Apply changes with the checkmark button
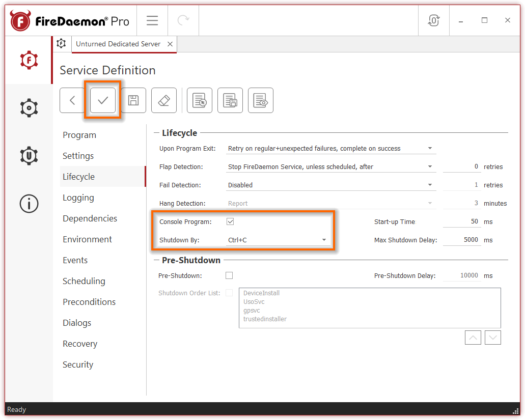The height and width of the screenshot is (420, 525). tap(103, 100)
